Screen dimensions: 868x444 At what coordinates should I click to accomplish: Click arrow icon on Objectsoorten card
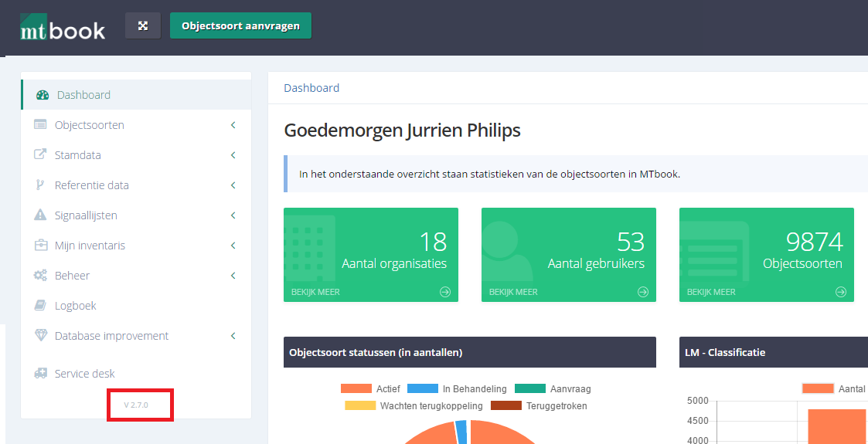click(841, 292)
